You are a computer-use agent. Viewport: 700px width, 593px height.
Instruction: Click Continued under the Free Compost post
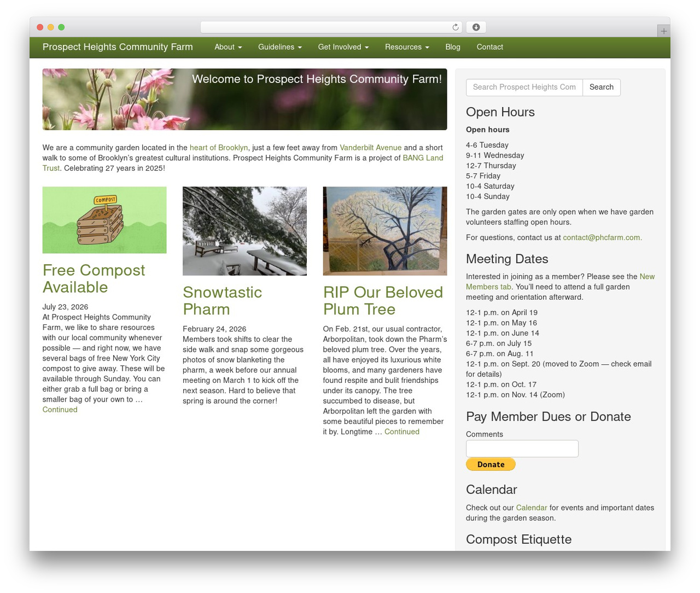click(x=60, y=410)
